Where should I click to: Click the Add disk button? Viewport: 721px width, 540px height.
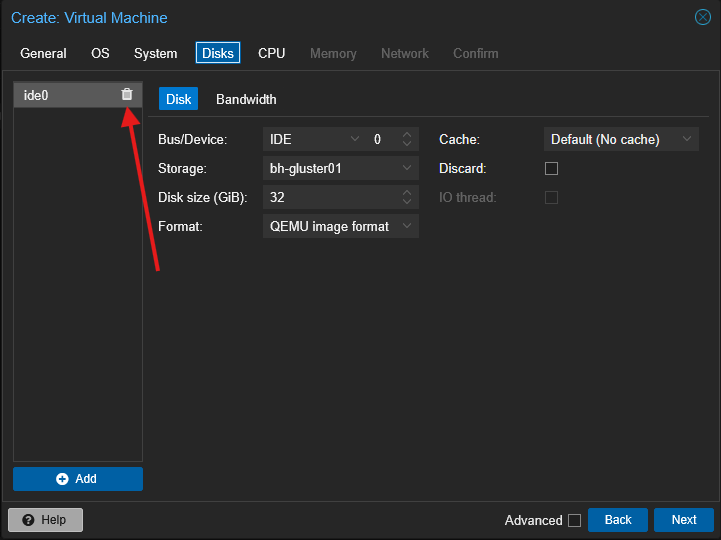click(78, 479)
